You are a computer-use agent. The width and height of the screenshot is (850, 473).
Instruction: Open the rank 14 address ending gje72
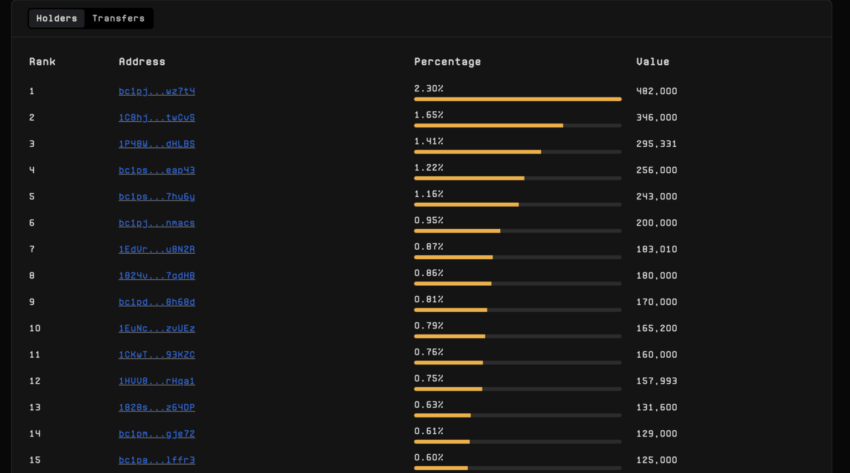(x=157, y=434)
